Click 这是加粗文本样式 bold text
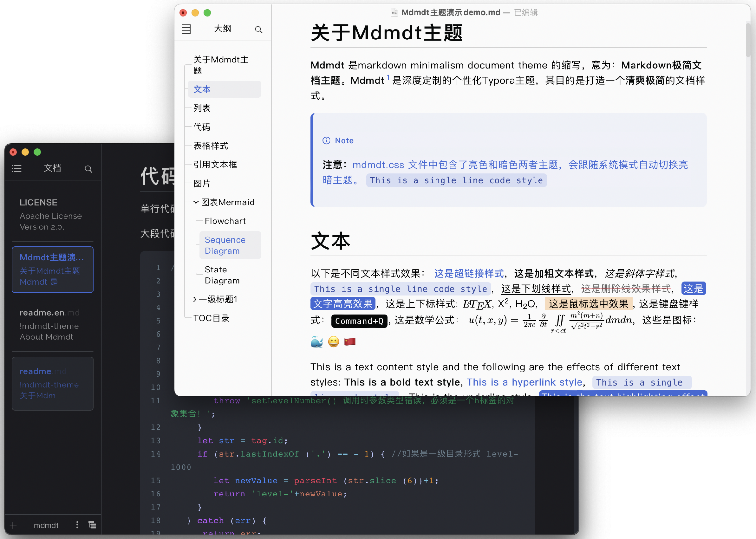756x539 pixels. tap(554, 274)
